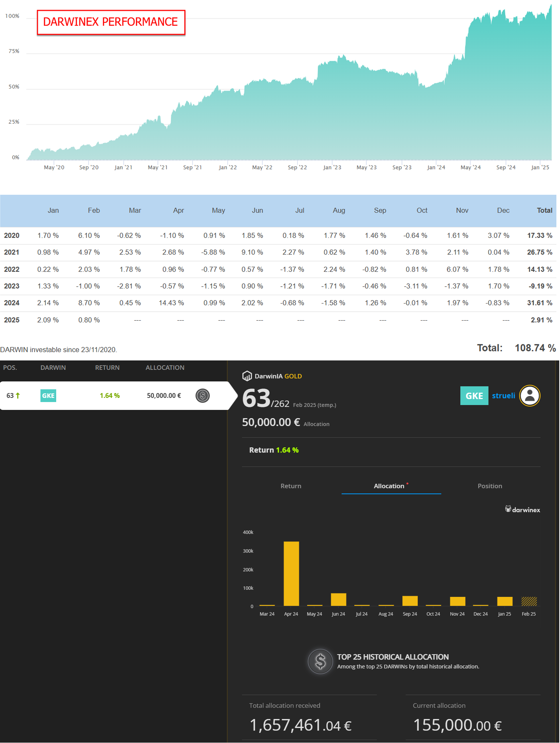Click the "Total allocation received" label

click(285, 706)
